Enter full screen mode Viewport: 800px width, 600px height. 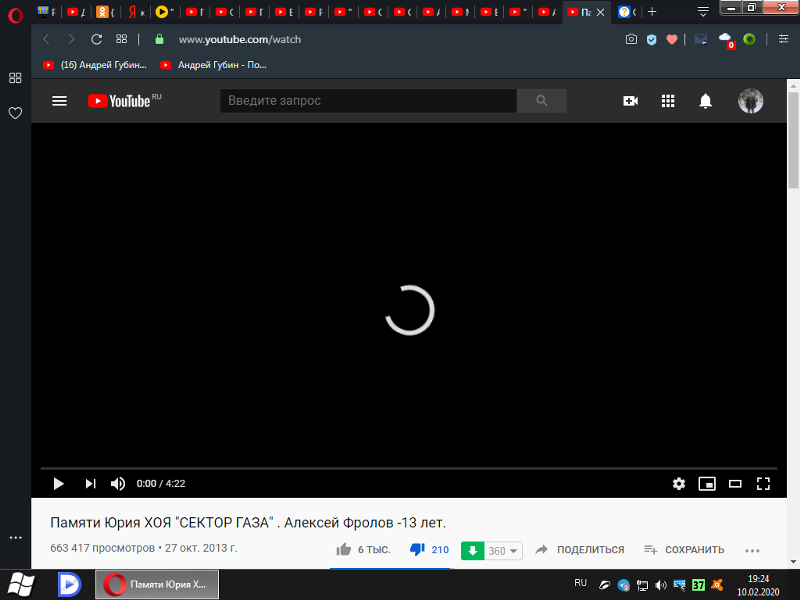point(763,483)
